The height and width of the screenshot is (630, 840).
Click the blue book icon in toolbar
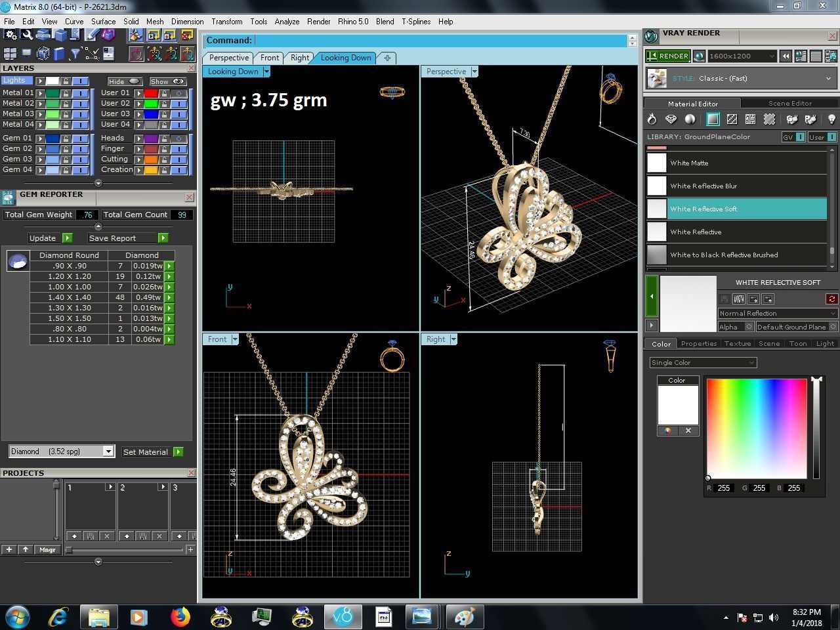point(59,53)
